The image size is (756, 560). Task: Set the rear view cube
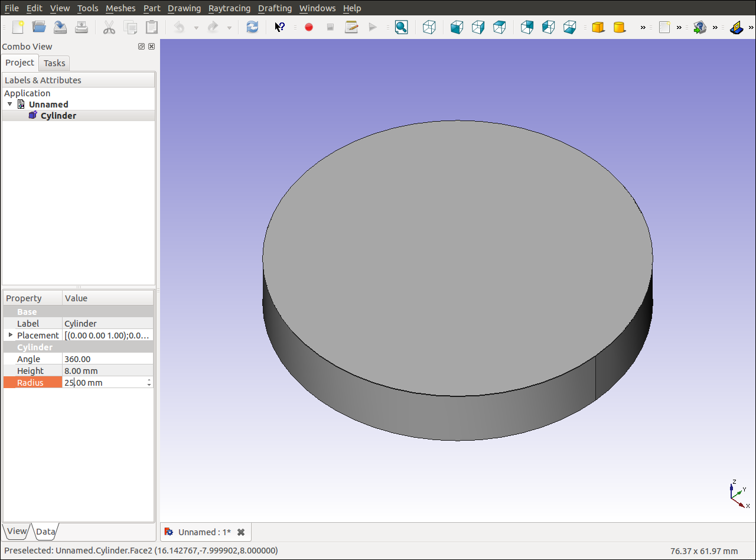coord(527,27)
